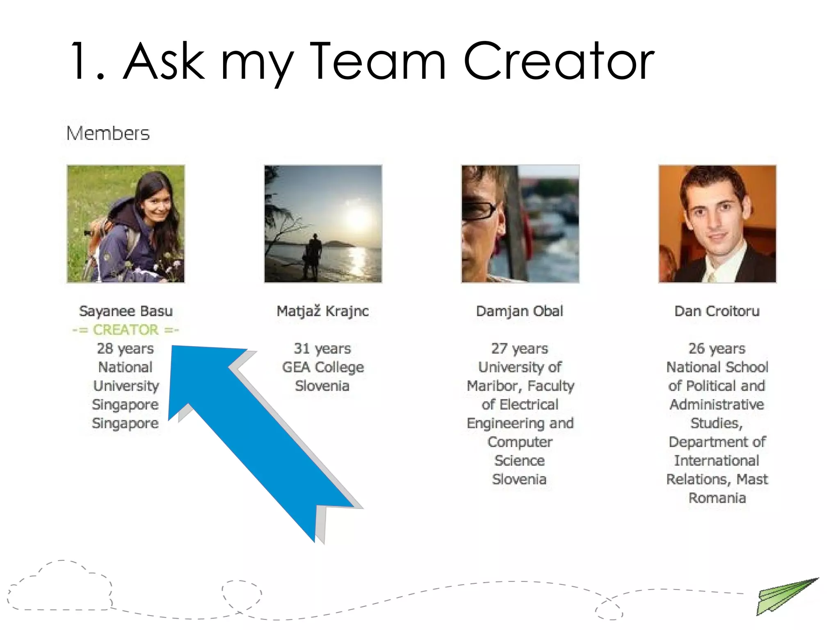This screenshot has height=630, width=840.
Task: Click Sayanee Basu's profile photo
Action: point(126,224)
